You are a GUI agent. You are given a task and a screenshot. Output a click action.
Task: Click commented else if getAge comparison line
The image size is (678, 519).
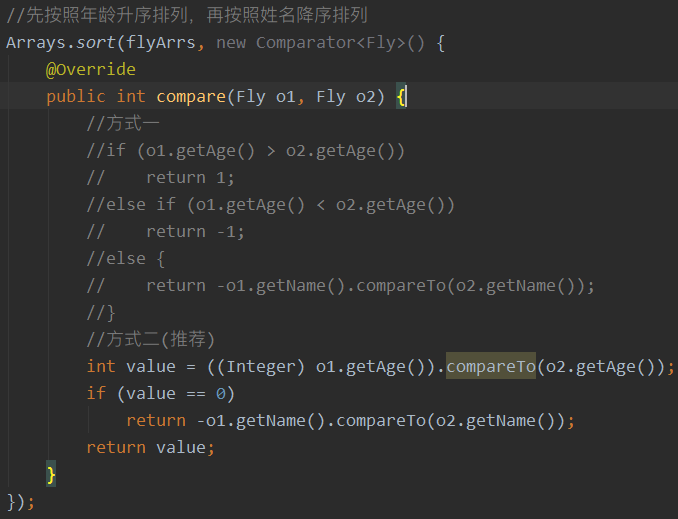270,205
